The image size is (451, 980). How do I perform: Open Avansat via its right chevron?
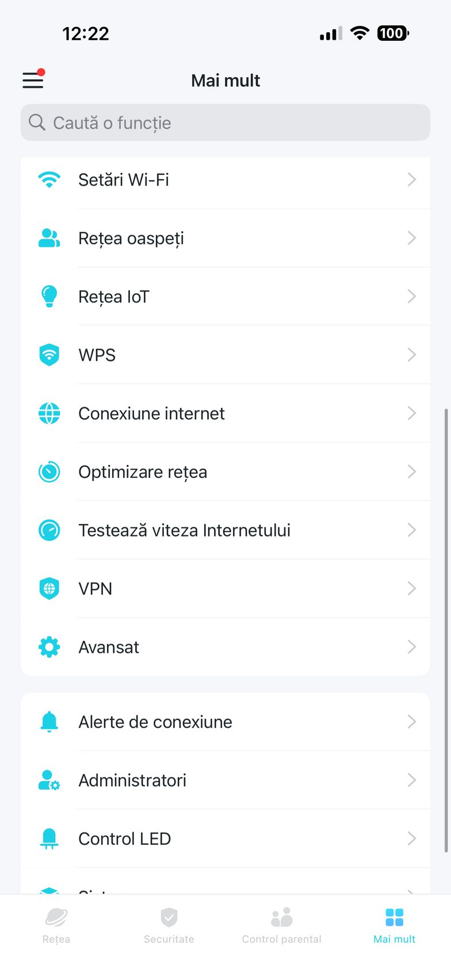click(411, 647)
